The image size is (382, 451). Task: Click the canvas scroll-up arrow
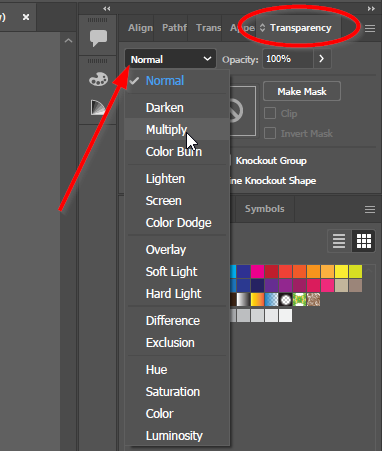[68, 41]
